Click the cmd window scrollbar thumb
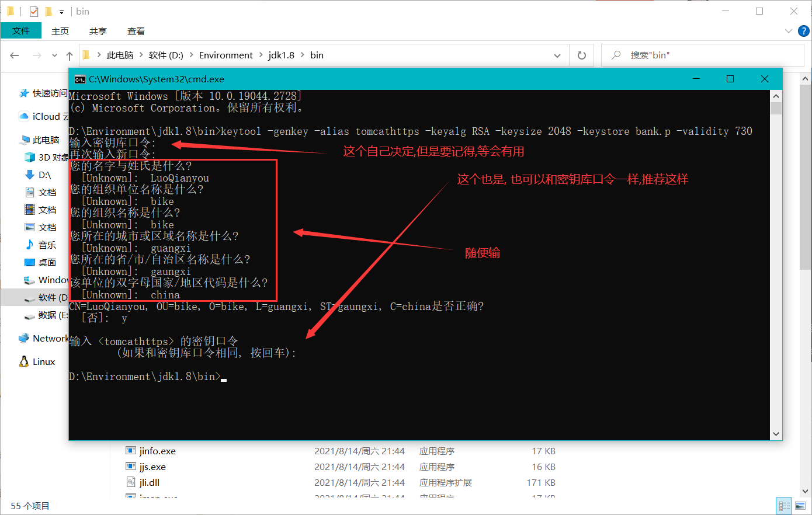Screen dimensions: 812x515 click(776, 108)
